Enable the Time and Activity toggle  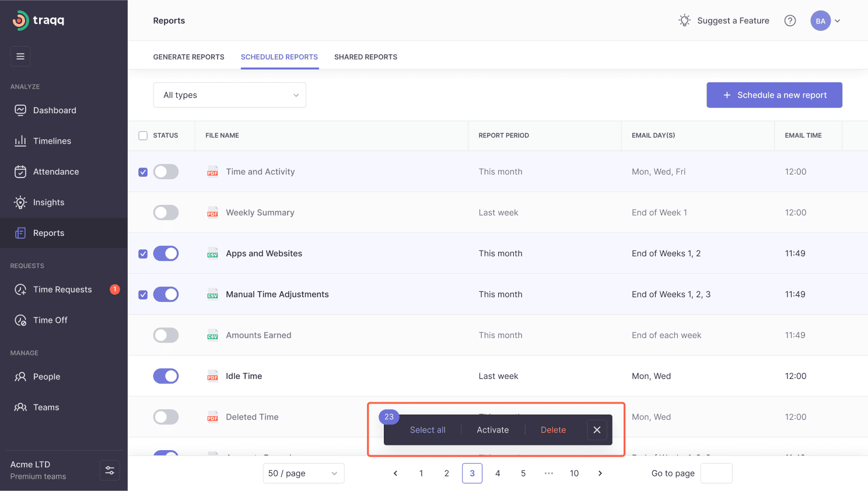tap(166, 172)
